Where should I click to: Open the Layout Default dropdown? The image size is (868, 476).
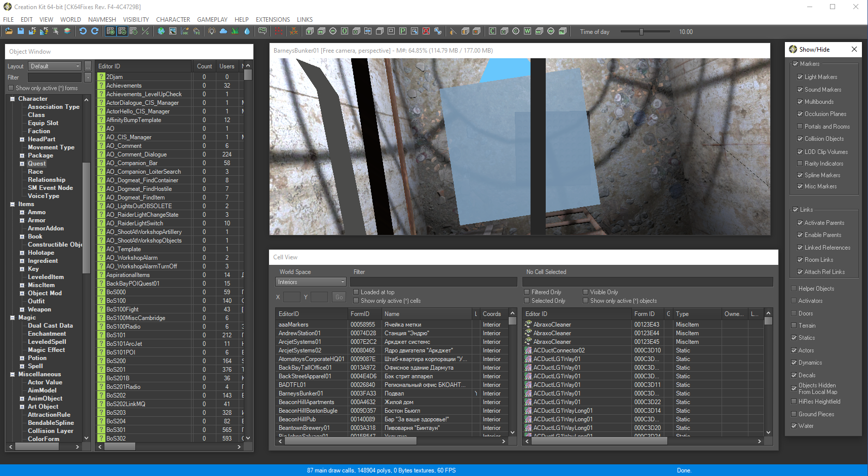[x=55, y=66]
